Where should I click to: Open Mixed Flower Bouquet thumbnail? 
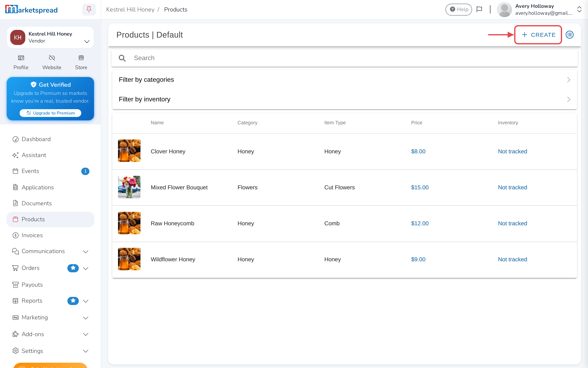[129, 187]
